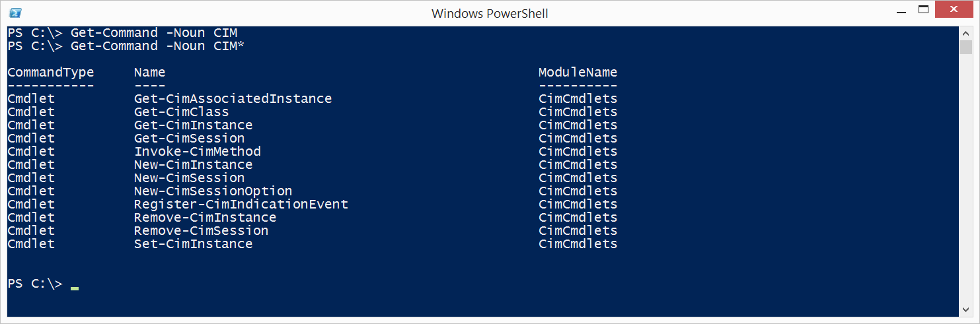Click the Windows PowerShell title bar text
980x324 pixels.
(490, 13)
